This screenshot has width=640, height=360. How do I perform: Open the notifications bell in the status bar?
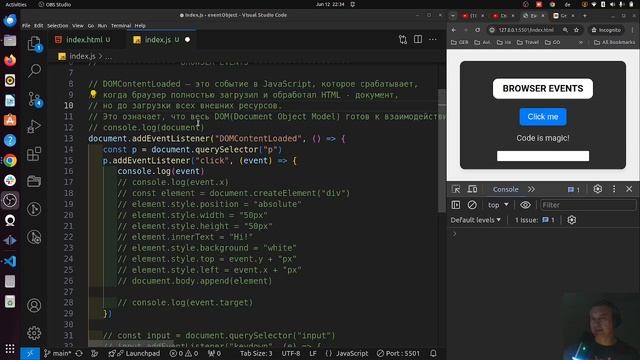(x=433, y=353)
